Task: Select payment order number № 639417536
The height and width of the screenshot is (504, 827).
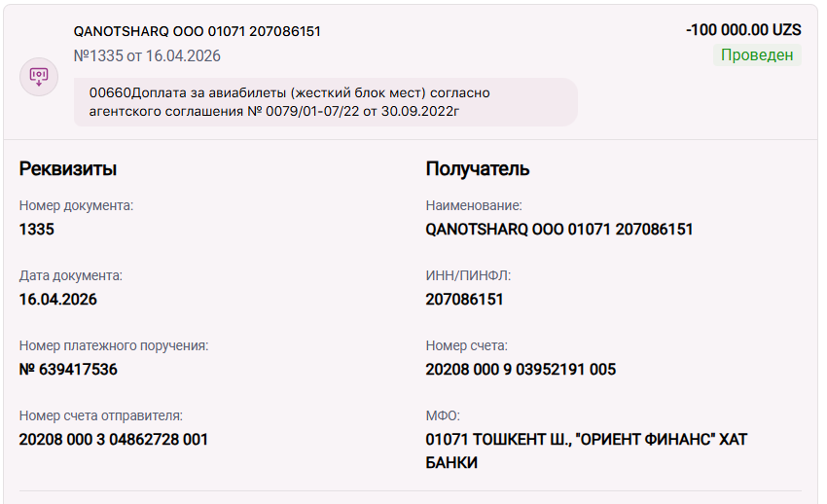Action: (x=68, y=370)
